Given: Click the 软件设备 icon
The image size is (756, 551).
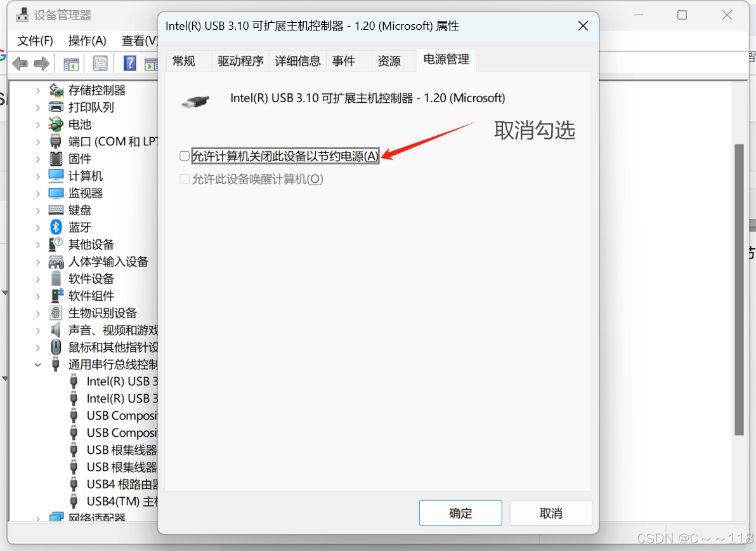Looking at the screenshot, I should (x=56, y=279).
